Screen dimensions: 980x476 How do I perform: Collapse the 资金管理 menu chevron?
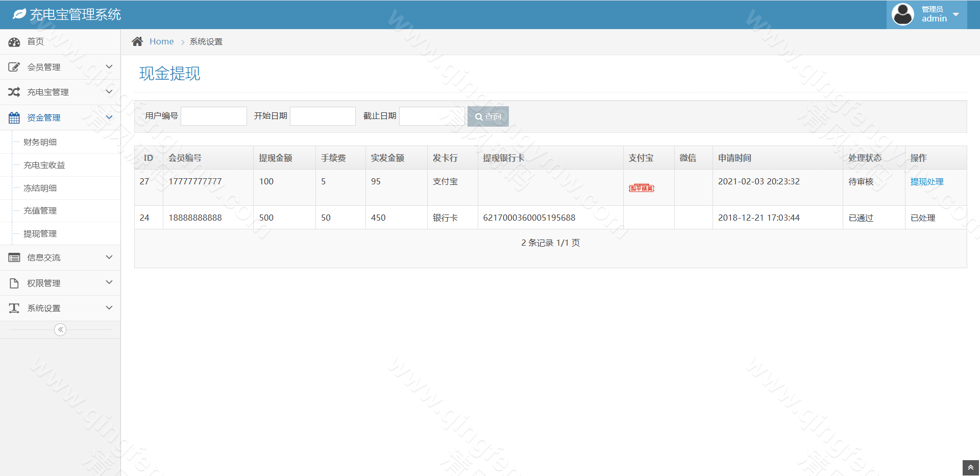[x=109, y=117]
